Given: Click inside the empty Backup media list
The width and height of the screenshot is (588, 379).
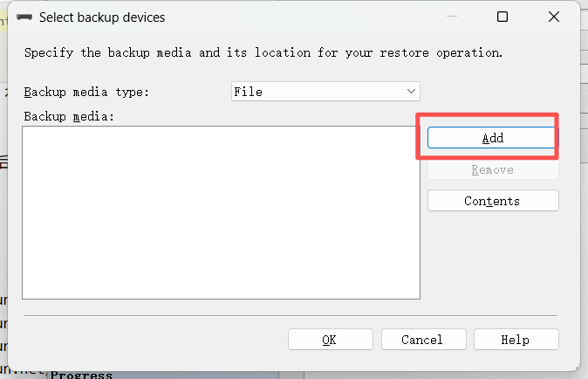Looking at the screenshot, I should 221,212.
